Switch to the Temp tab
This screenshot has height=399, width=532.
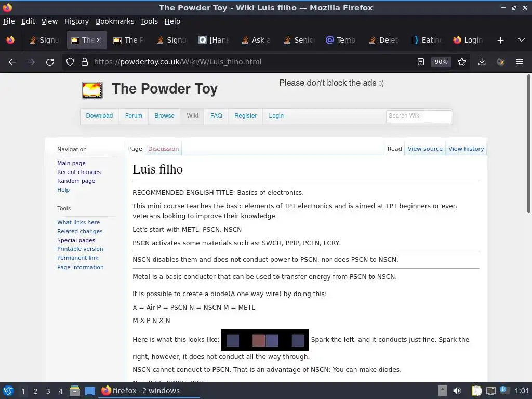(x=342, y=41)
